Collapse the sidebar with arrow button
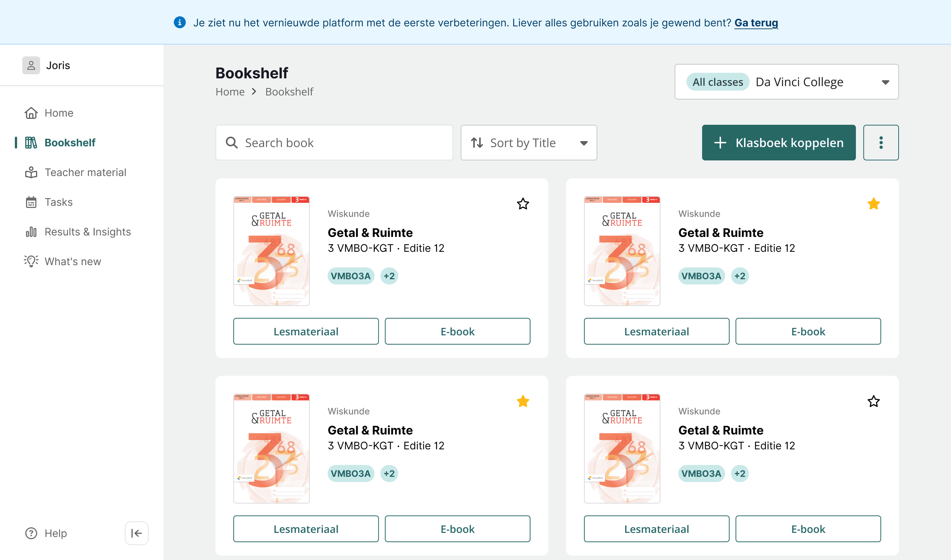This screenshot has height=560, width=951. click(x=137, y=533)
